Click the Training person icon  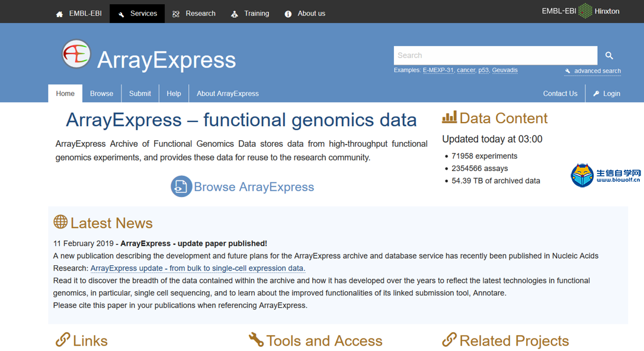[x=235, y=14]
